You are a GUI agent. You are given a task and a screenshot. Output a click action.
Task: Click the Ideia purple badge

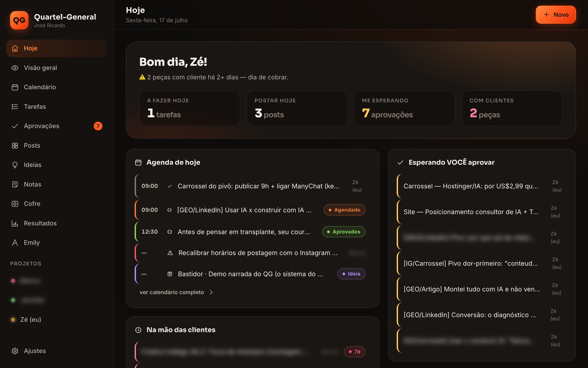[x=351, y=274]
